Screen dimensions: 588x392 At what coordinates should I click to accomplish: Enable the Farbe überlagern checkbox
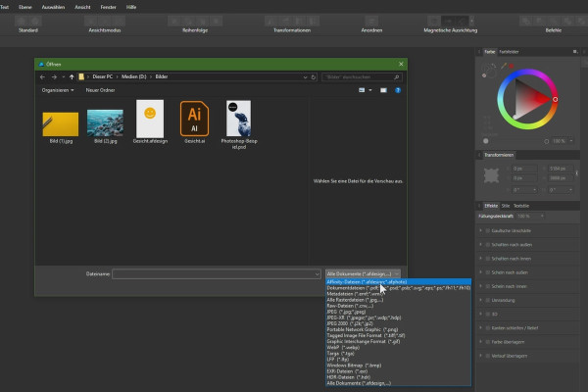[x=488, y=342]
